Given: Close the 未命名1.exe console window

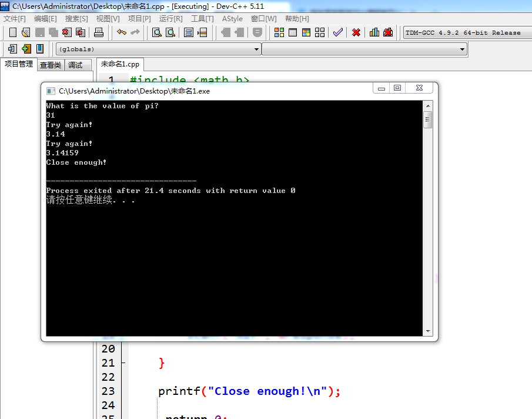Looking at the screenshot, I should coord(419,88).
